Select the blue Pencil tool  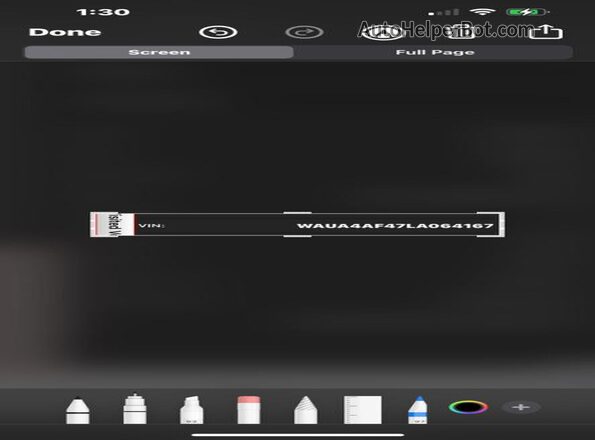coord(418,410)
